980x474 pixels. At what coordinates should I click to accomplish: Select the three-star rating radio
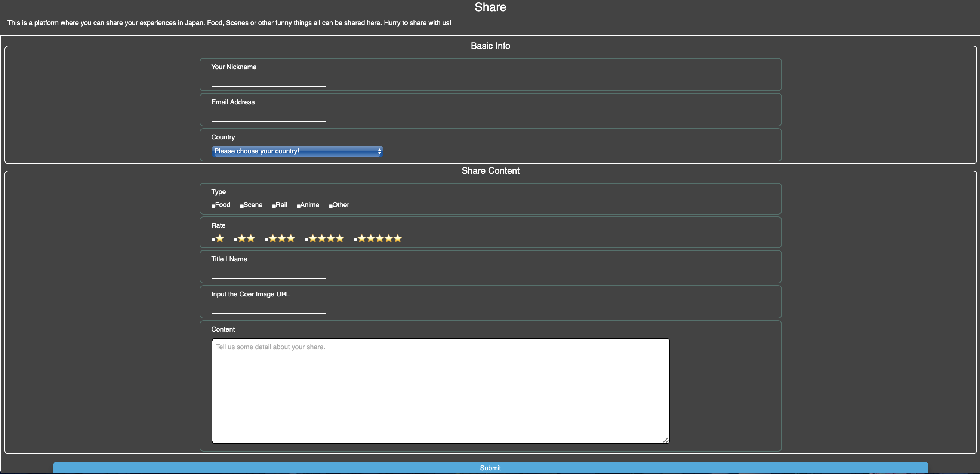(x=267, y=240)
